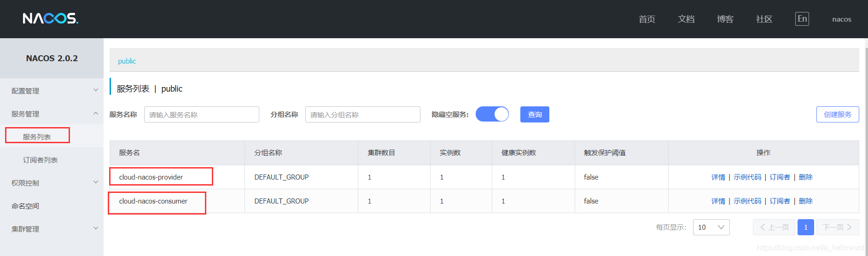The width and height of the screenshot is (868, 256).
Task: Open the page size dropdown showing 10
Action: [711, 227]
